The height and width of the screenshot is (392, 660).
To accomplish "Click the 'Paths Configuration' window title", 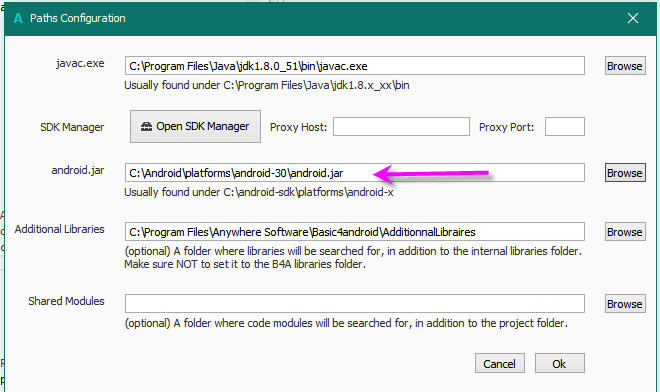I will [77, 18].
